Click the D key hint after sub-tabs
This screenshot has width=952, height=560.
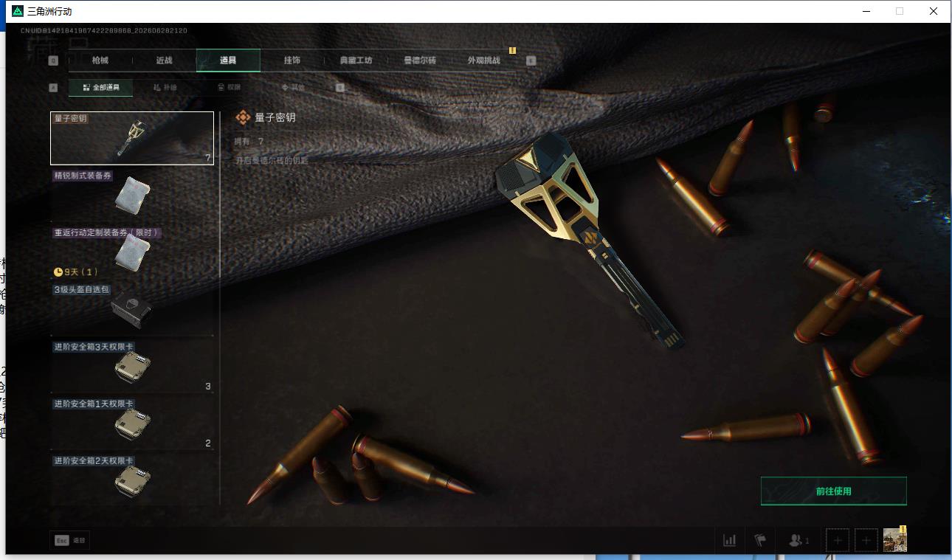click(340, 87)
